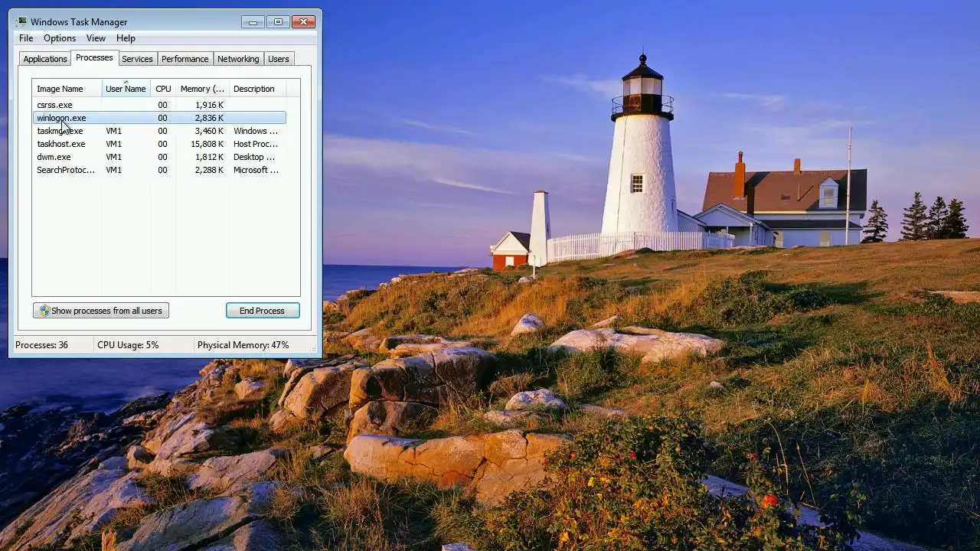Sort by CPU column header

(163, 89)
